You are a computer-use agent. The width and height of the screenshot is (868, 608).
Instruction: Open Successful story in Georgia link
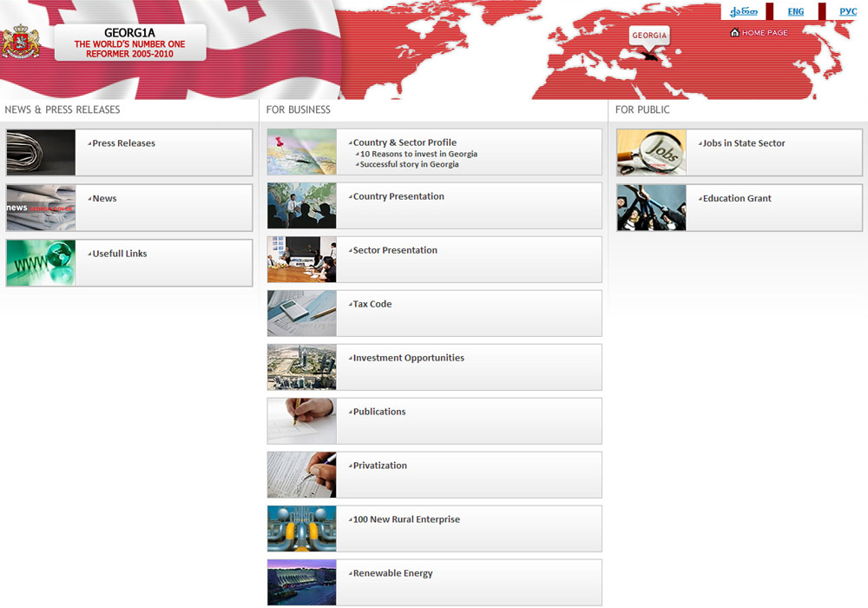pos(409,164)
